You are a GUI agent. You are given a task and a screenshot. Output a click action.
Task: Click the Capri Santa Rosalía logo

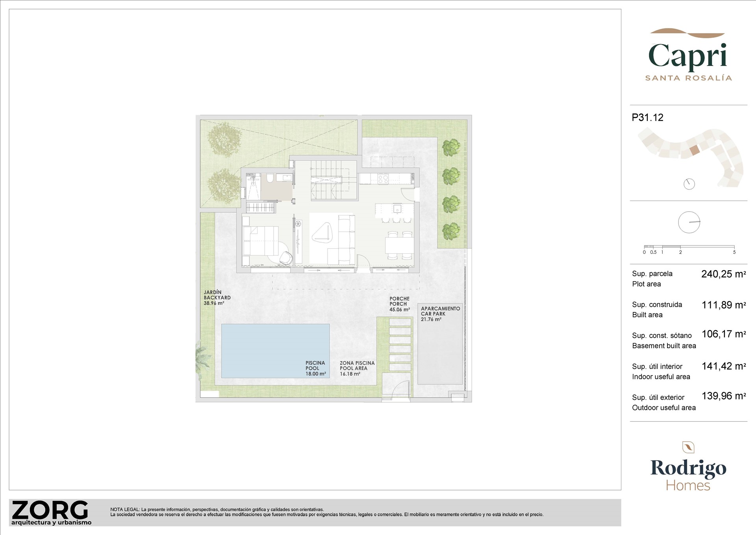pos(688,56)
